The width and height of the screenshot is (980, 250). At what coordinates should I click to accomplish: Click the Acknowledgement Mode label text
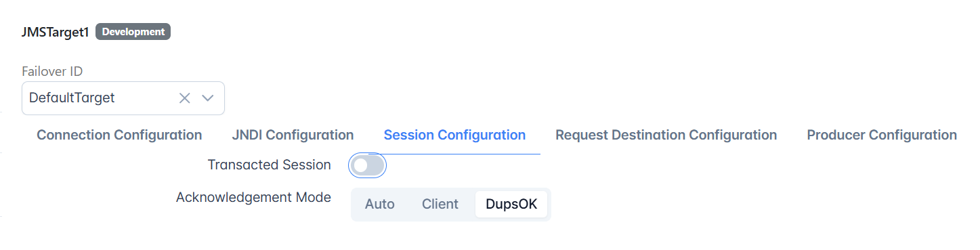click(253, 198)
